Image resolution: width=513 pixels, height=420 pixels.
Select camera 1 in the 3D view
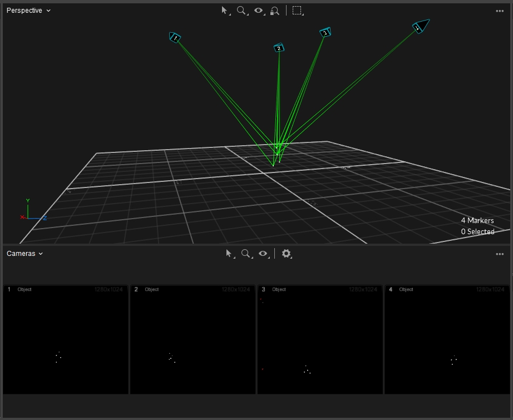(x=175, y=38)
